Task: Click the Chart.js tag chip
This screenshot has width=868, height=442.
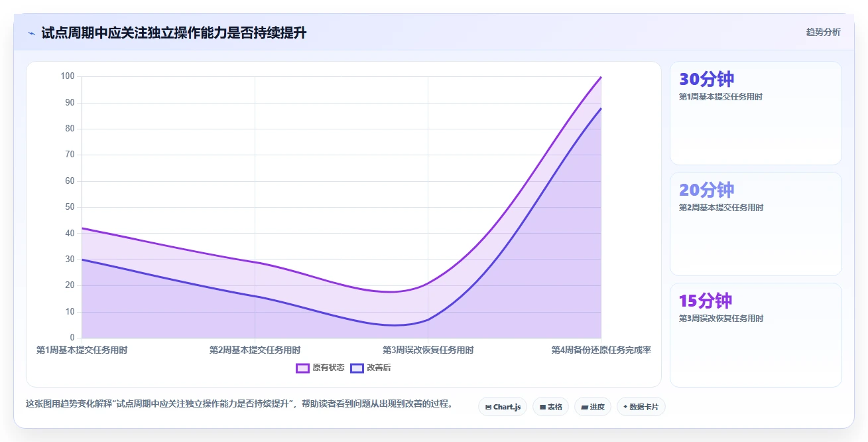Action: [x=503, y=407]
